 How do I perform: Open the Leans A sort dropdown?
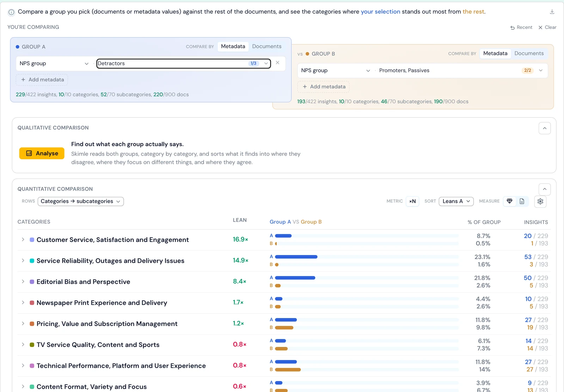[x=456, y=201]
